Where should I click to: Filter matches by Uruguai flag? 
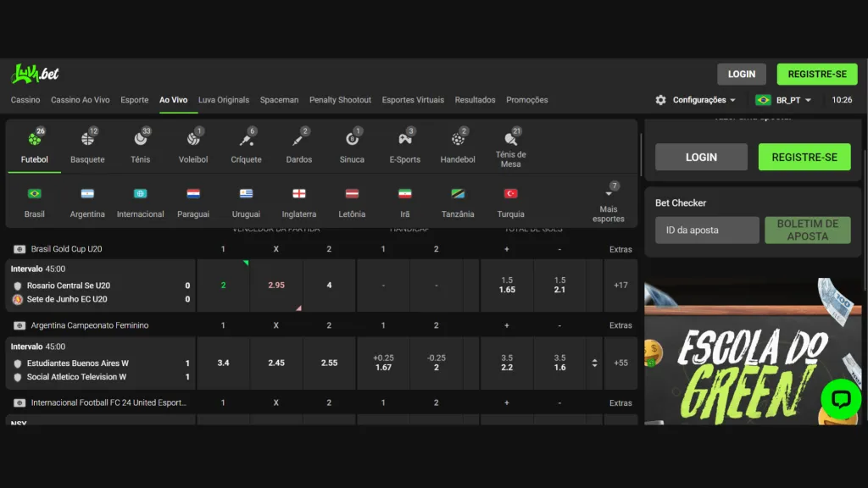[247, 194]
